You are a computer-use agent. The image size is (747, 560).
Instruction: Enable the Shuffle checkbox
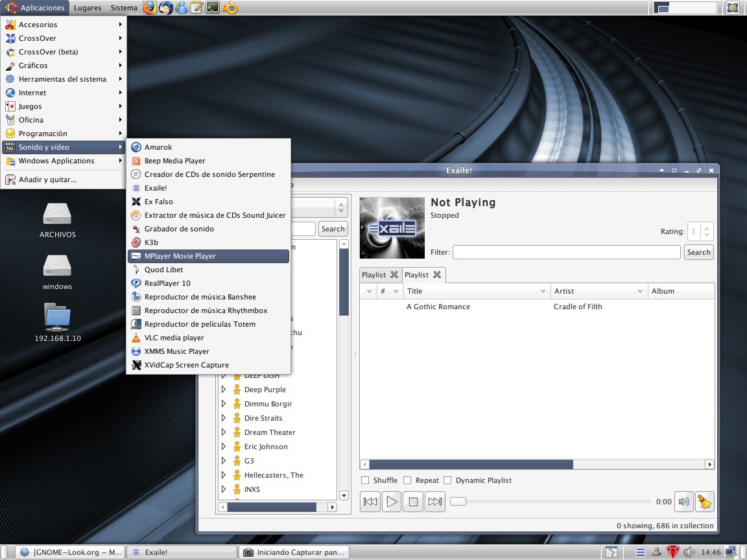tap(366, 480)
